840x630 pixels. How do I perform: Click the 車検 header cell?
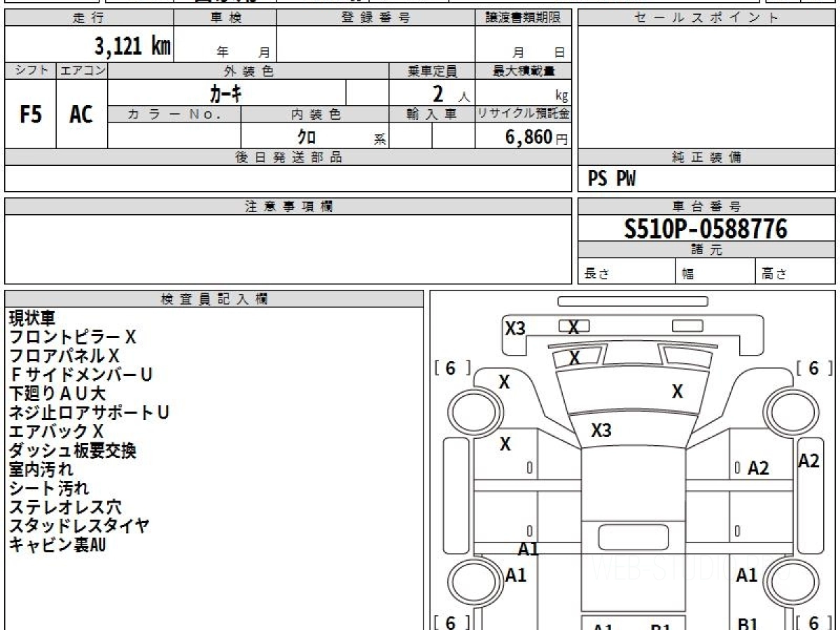(x=225, y=18)
